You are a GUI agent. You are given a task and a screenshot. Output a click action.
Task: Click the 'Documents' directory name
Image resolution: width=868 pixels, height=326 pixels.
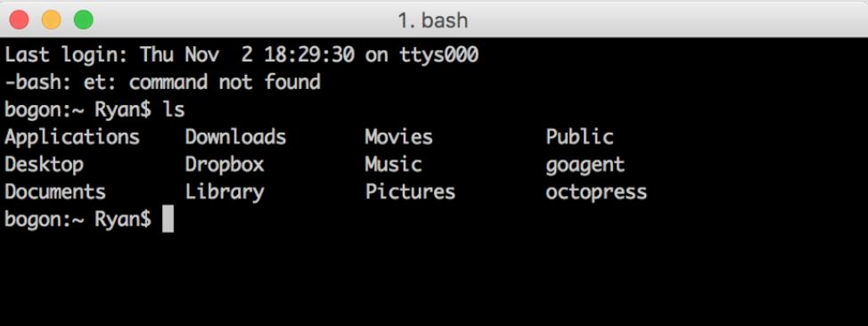point(55,192)
